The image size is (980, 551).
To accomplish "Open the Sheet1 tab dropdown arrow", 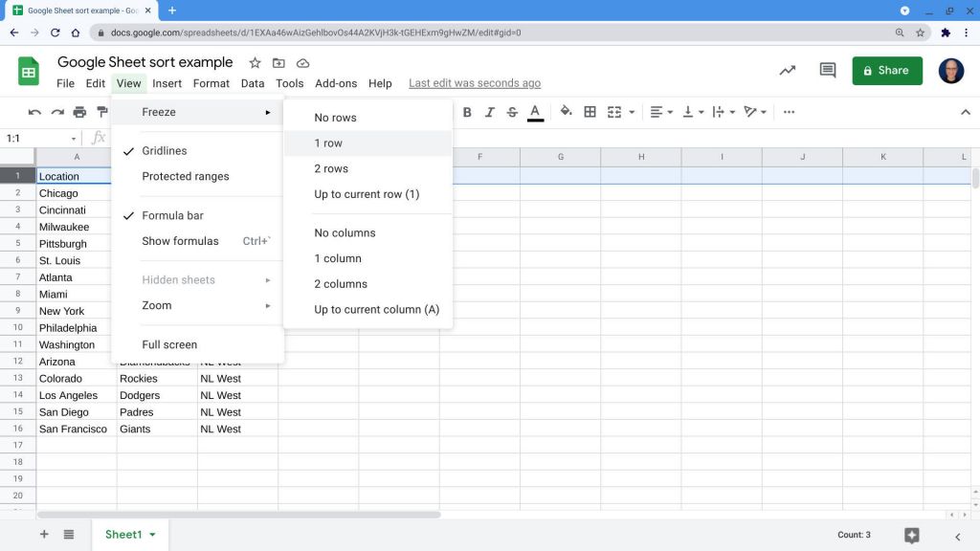I will tap(151, 535).
